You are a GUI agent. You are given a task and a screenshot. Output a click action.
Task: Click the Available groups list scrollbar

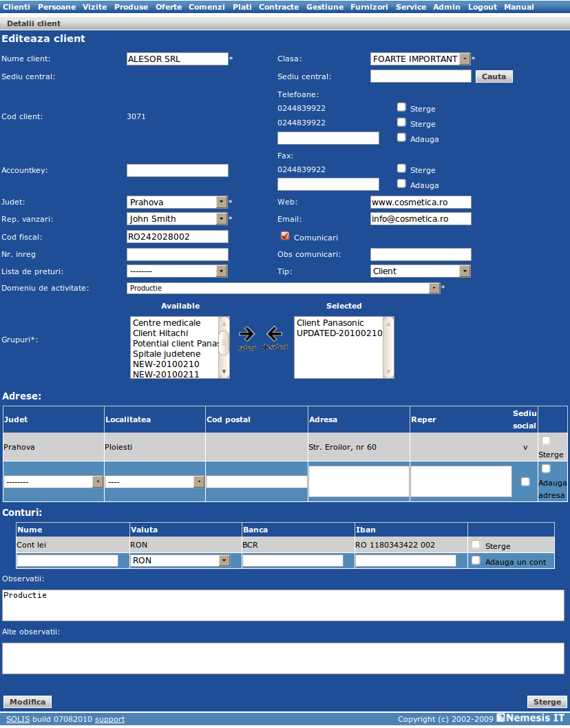[x=224, y=347]
